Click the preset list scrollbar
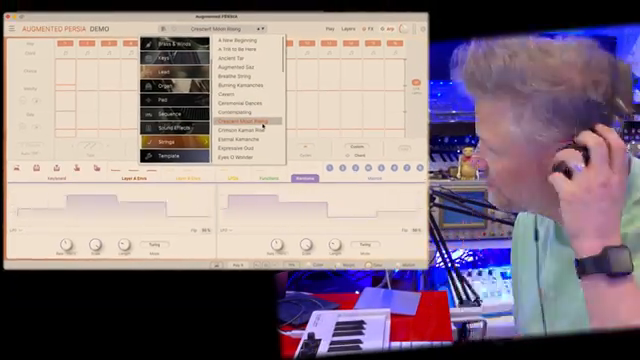The image size is (640, 360). (283, 55)
